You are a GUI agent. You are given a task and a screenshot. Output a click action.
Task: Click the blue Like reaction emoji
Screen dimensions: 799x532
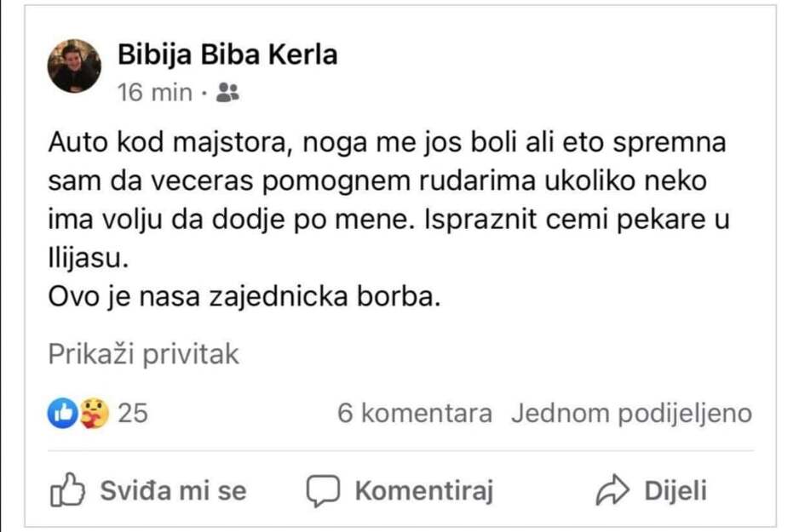(x=61, y=413)
